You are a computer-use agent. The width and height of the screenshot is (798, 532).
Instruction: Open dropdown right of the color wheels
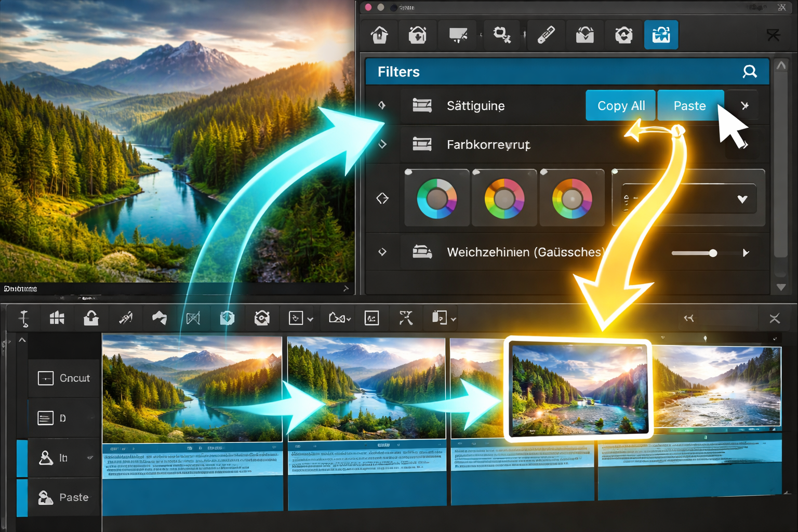coord(742,199)
